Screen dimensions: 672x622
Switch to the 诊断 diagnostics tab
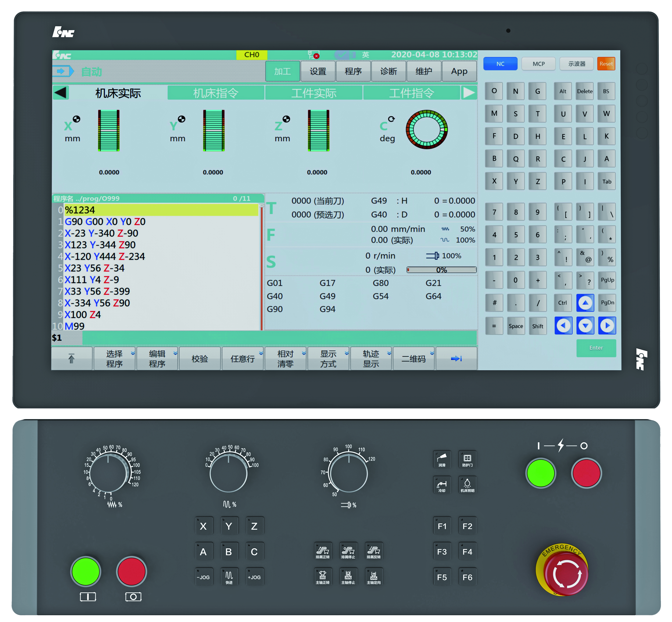(x=389, y=71)
